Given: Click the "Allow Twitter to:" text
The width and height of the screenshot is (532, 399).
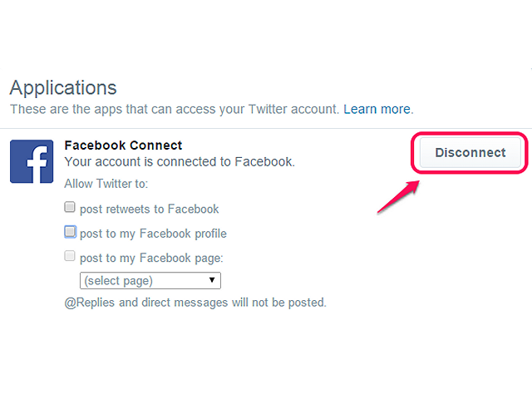Looking at the screenshot, I should [106, 184].
